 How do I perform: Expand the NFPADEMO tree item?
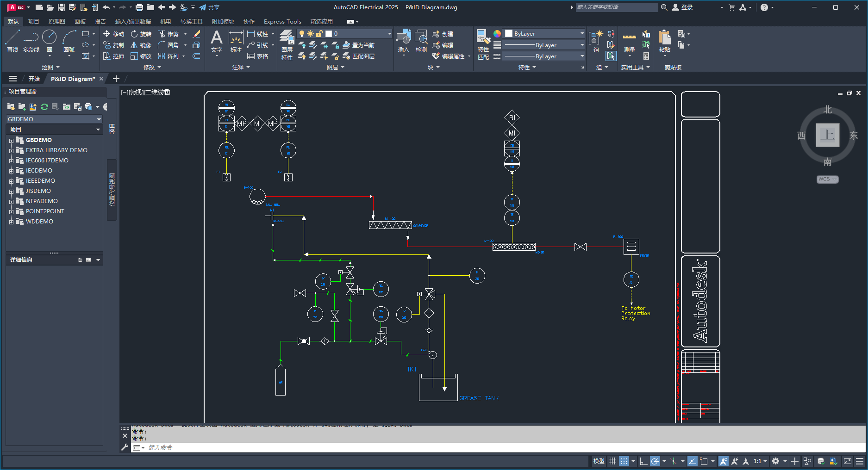point(12,201)
